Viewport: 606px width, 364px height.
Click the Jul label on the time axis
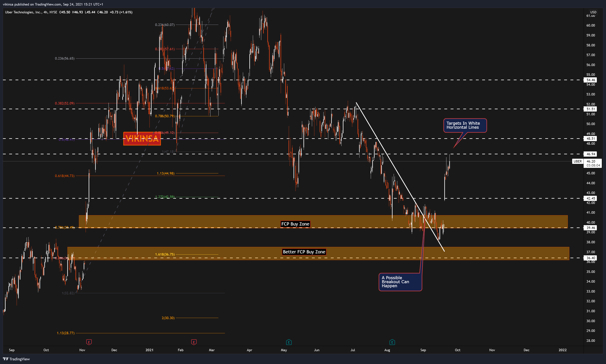tap(353, 350)
